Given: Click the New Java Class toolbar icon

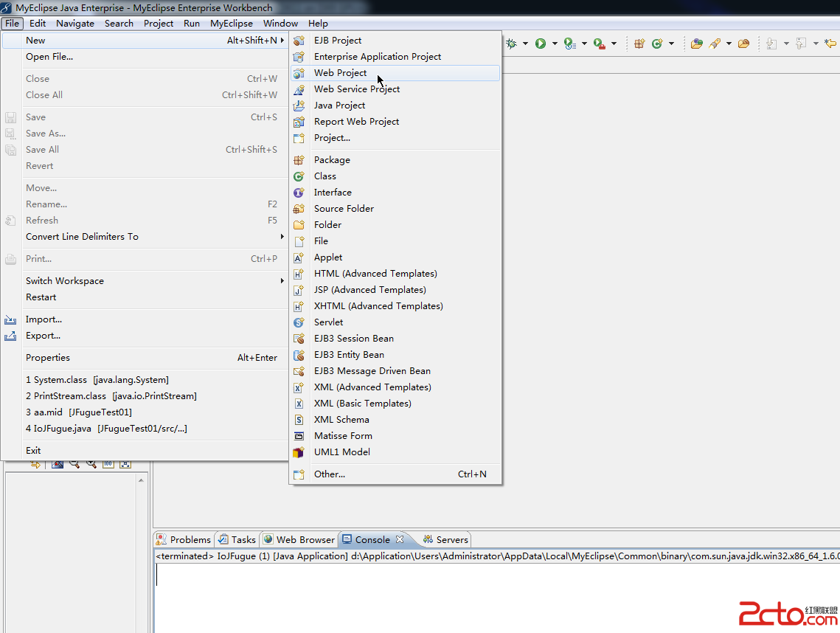Looking at the screenshot, I should point(657,44).
